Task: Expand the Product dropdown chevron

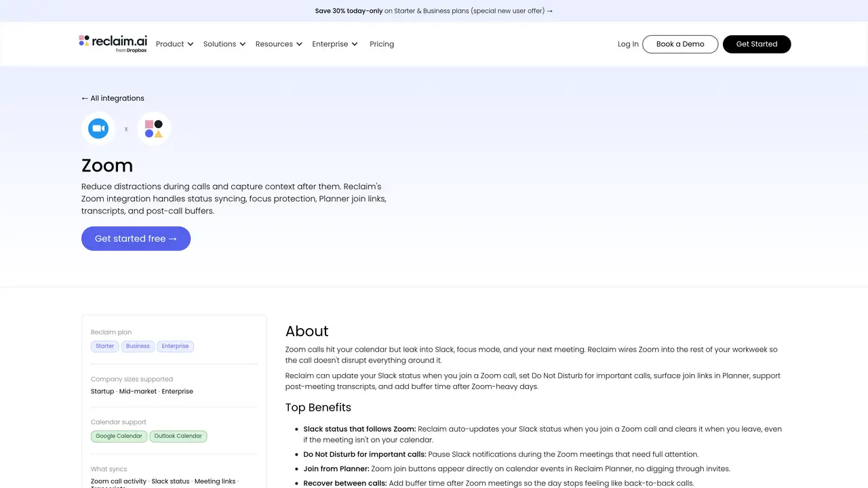Action: point(191,44)
